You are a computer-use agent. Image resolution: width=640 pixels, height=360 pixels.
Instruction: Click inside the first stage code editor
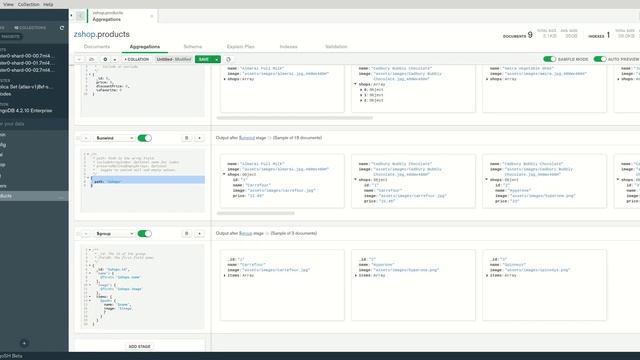(x=142, y=91)
